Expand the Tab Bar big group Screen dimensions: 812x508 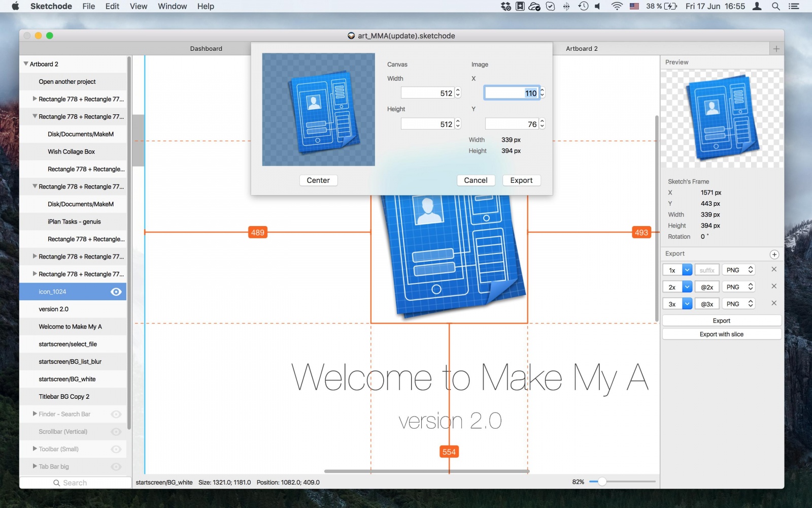[x=35, y=466]
